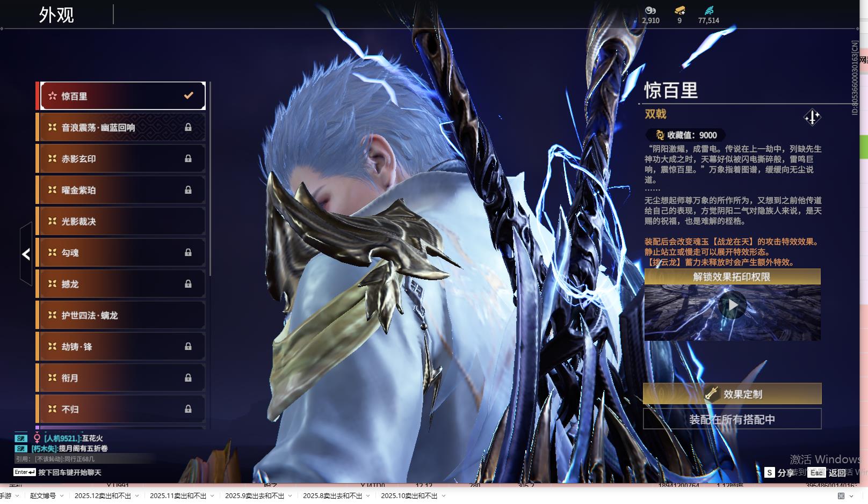Screen dimensions: 868x504
Task: Click the lock icon on 赤影玄印
Action: click(x=188, y=158)
